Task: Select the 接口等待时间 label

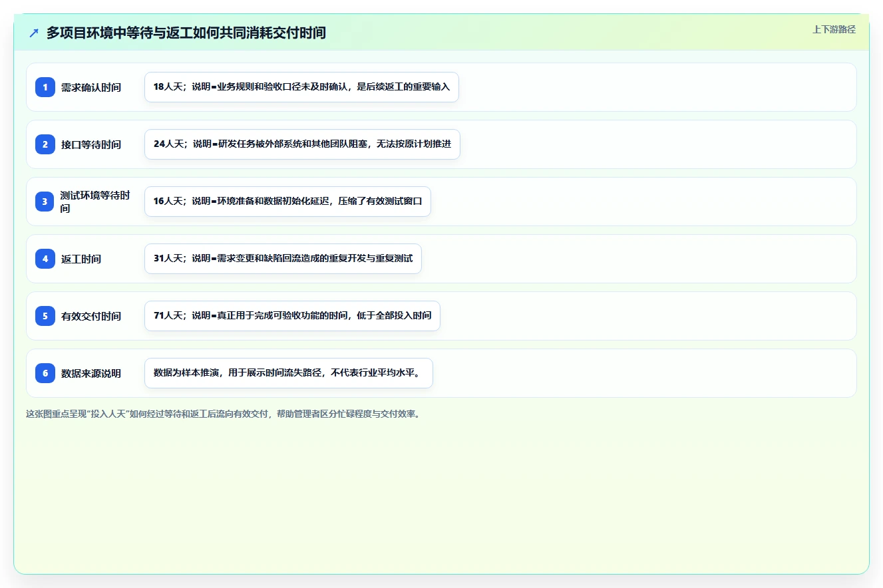Action: point(91,144)
